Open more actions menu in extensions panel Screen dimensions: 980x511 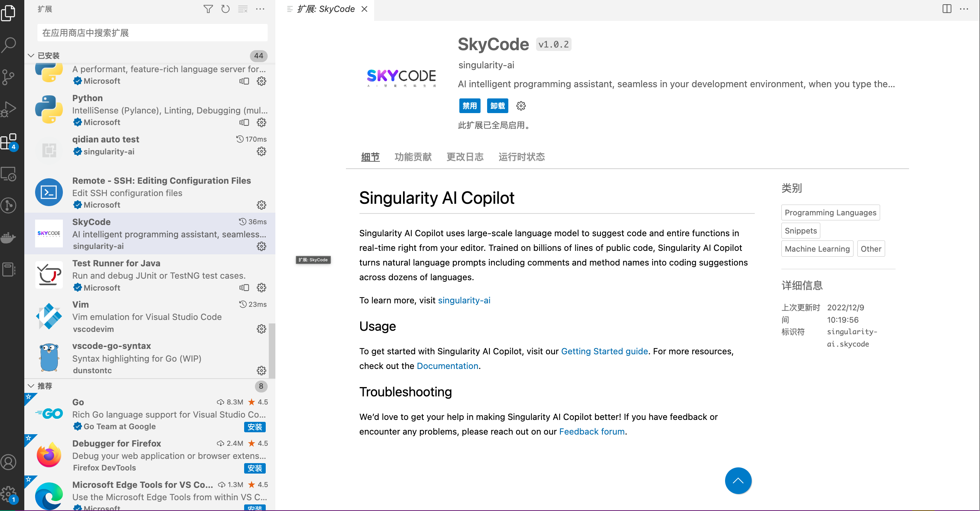click(260, 9)
